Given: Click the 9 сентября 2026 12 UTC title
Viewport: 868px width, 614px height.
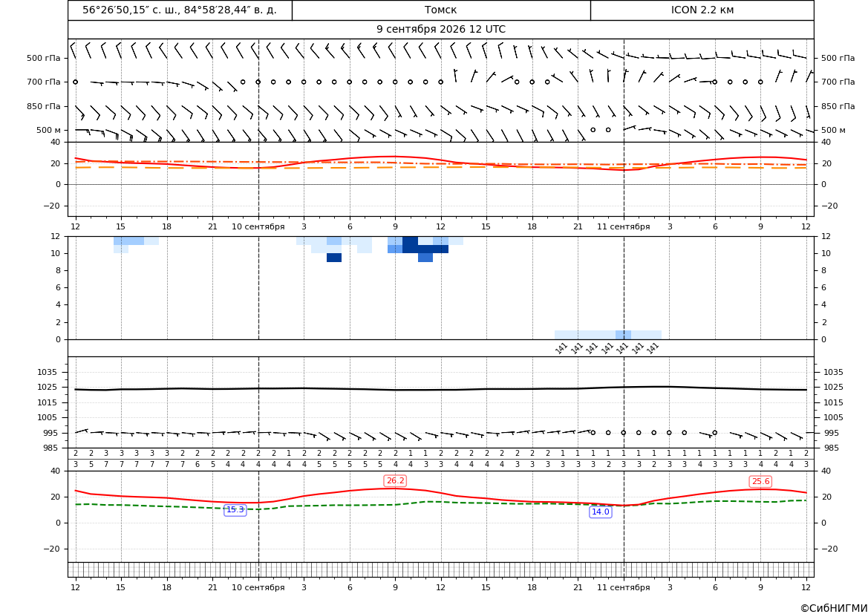Looking at the screenshot, I should click(x=440, y=30).
